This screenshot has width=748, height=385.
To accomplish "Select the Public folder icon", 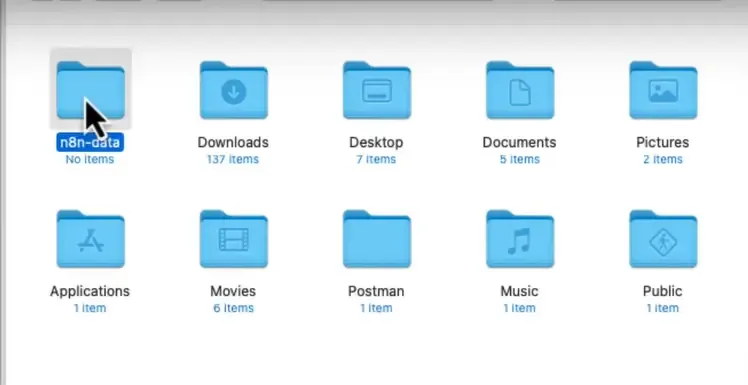I will pos(663,239).
